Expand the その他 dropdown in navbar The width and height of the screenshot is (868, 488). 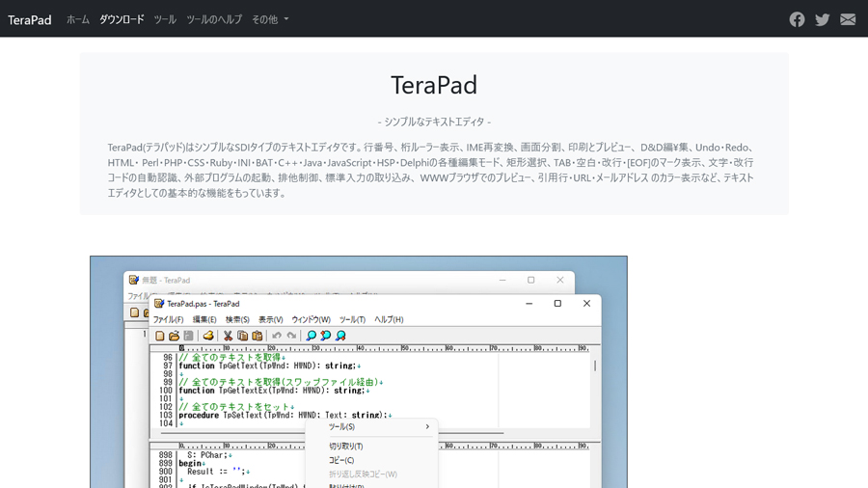(x=270, y=19)
